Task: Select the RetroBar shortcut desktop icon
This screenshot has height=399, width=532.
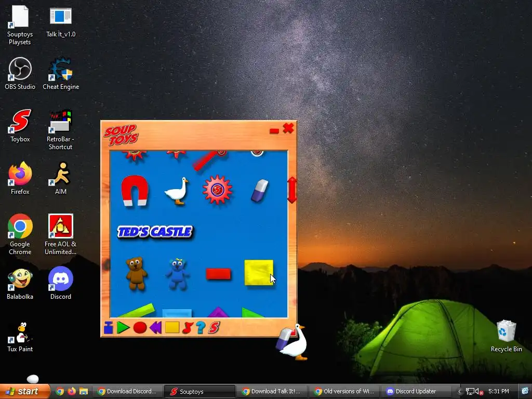Action: click(x=60, y=129)
